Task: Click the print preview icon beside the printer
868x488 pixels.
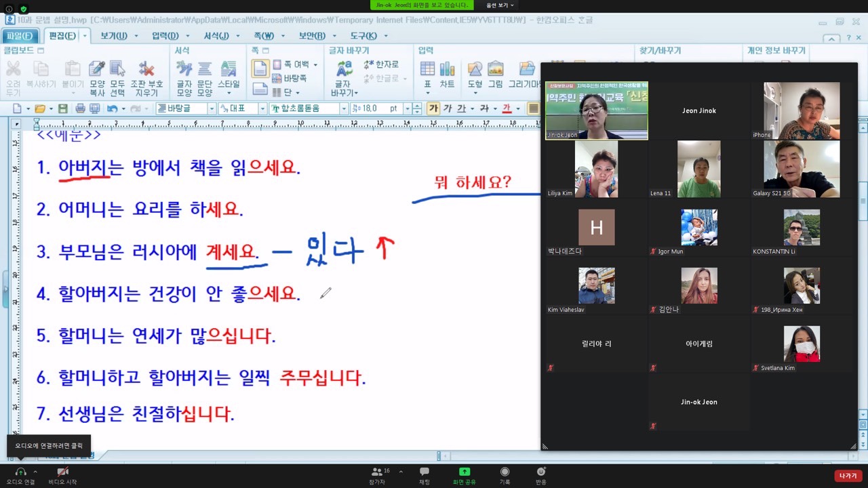Action: (x=94, y=108)
